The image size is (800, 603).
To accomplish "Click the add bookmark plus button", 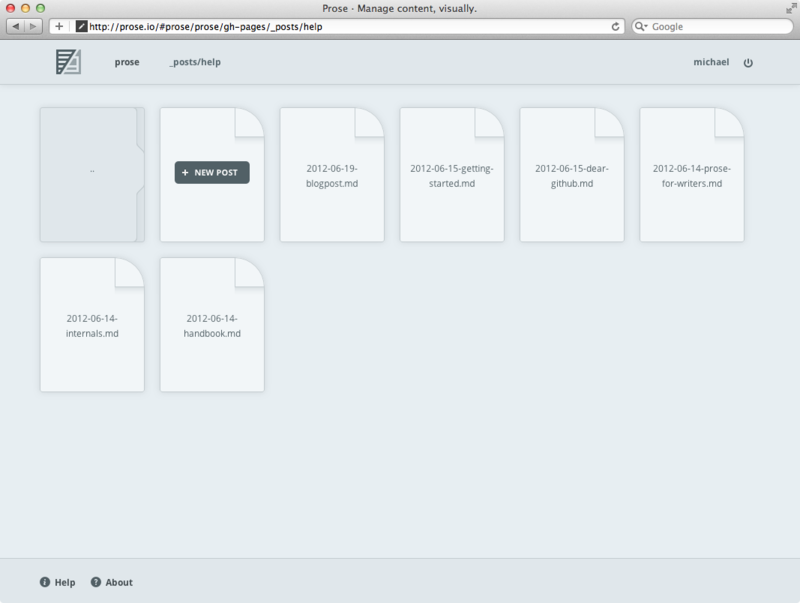I will [x=59, y=27].
